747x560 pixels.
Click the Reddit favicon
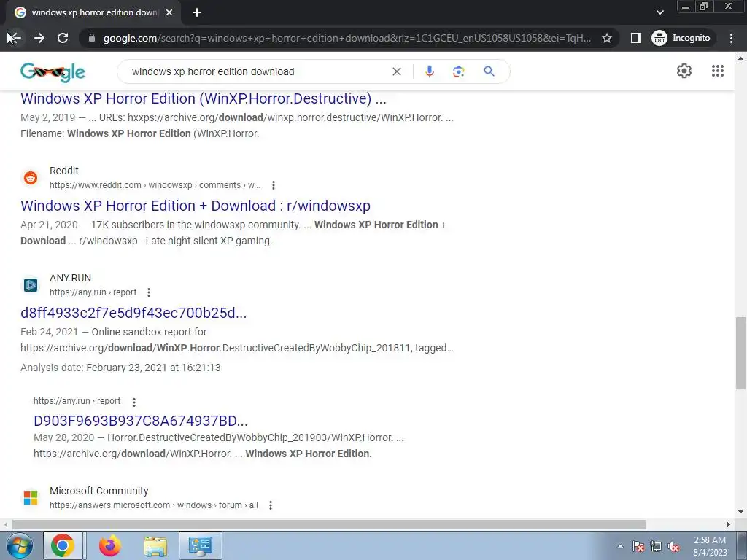pyautogui.click(x=31, y=178)
